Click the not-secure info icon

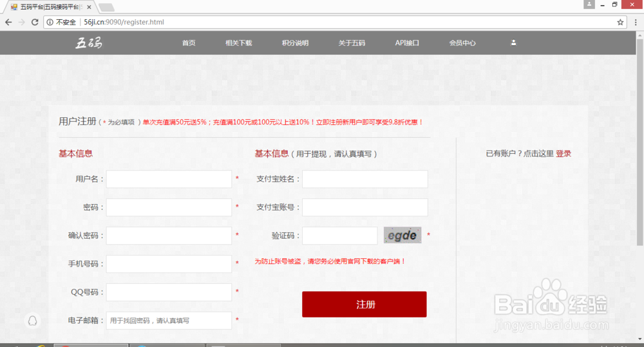point(50,22)
